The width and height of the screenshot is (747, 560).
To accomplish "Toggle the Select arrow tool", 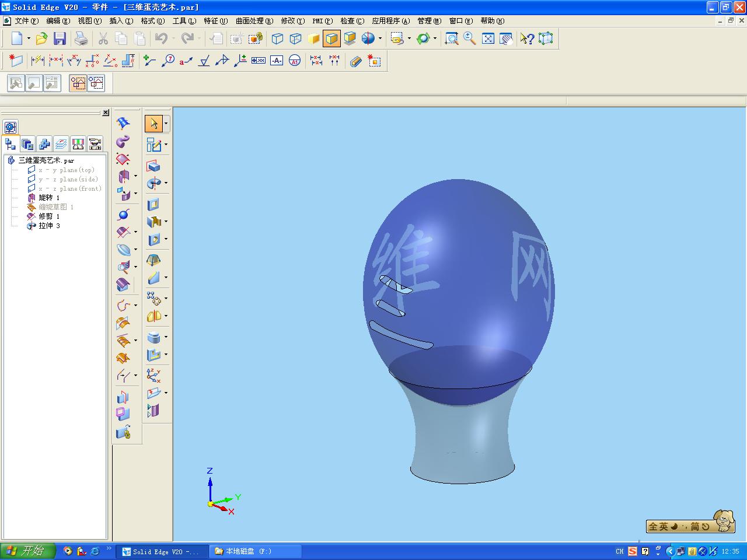I will click(153, 124).
